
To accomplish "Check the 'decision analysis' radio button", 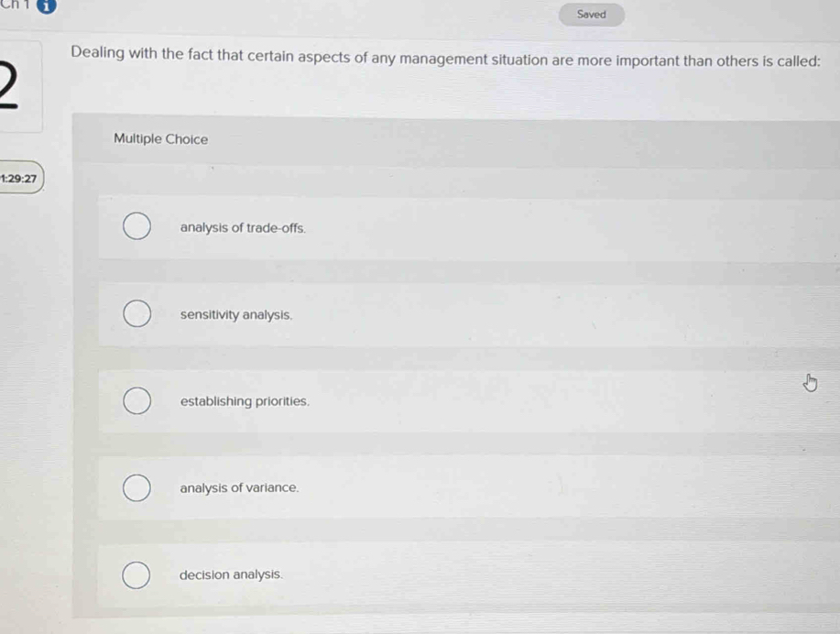I will [137, 575].
